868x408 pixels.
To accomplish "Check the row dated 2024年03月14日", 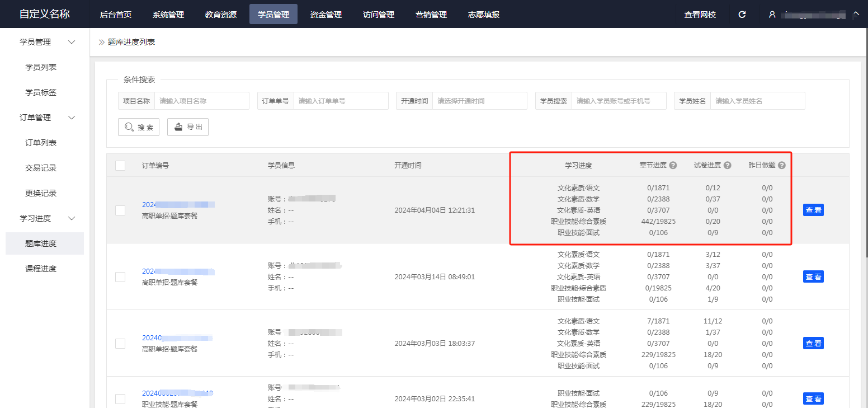I will (x=120, y=277).
